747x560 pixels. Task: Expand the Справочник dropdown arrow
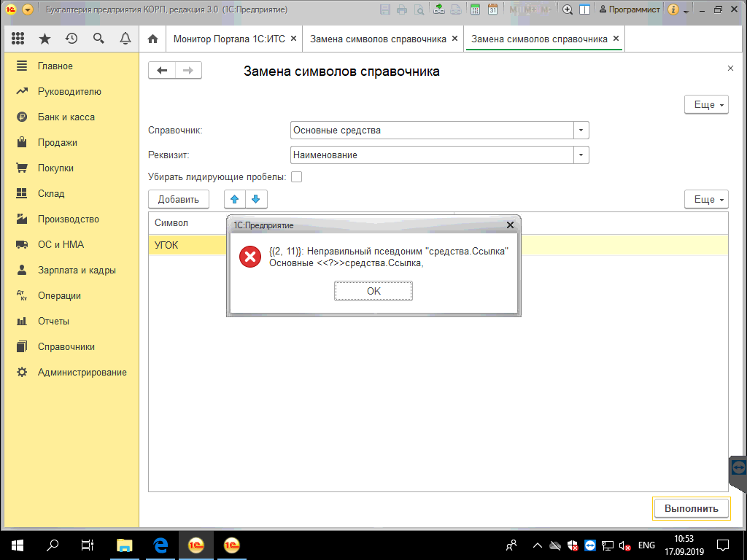pos(581,130)
